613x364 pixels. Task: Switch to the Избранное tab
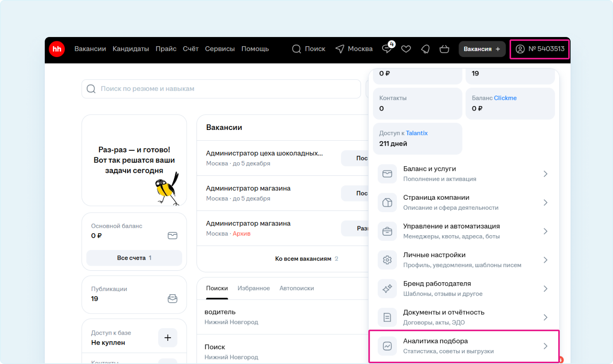pos(254,288)
